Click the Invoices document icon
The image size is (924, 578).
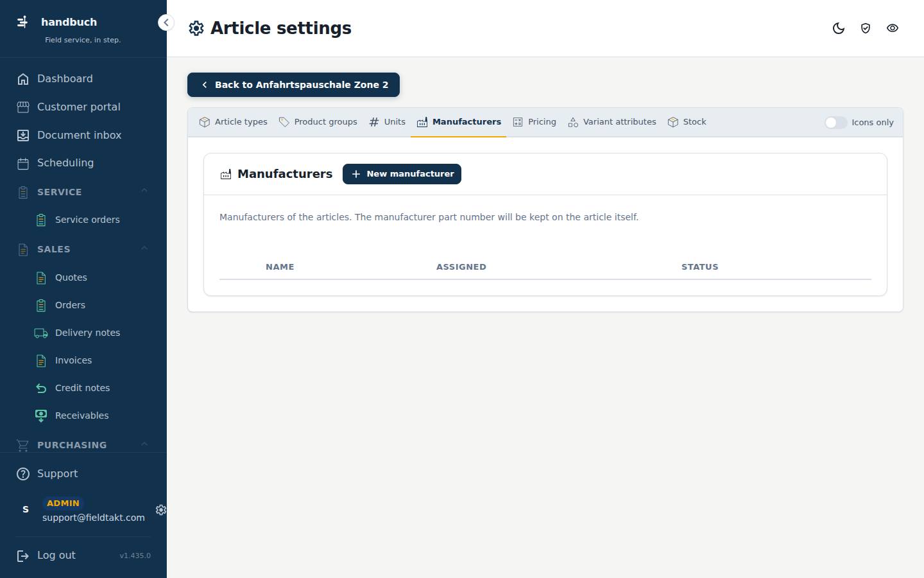click(41, 361)
